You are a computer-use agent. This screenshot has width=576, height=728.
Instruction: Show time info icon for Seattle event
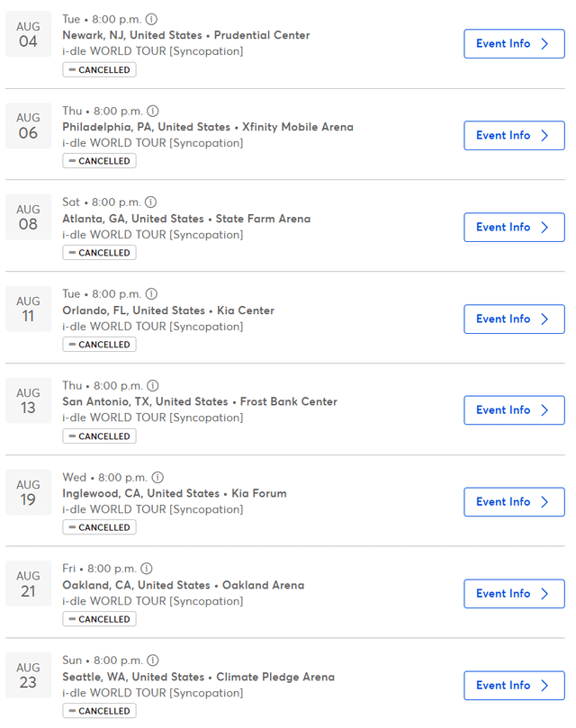click(x=152, y=661)
